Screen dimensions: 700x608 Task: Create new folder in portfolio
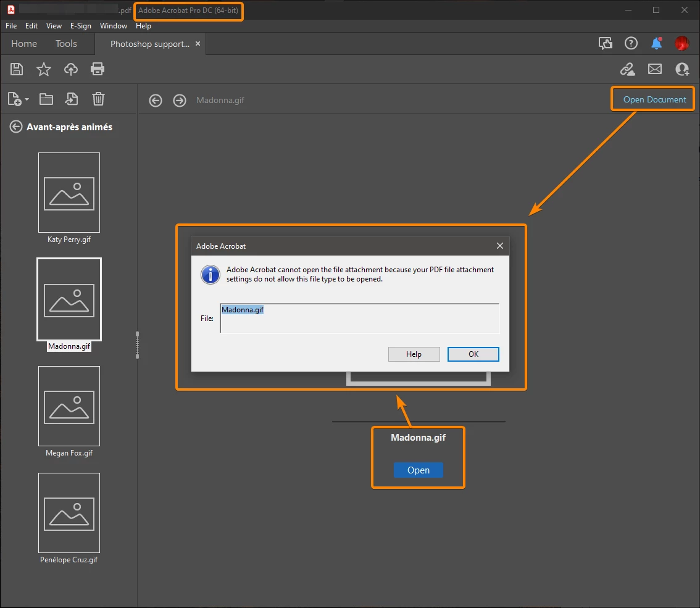46,99
